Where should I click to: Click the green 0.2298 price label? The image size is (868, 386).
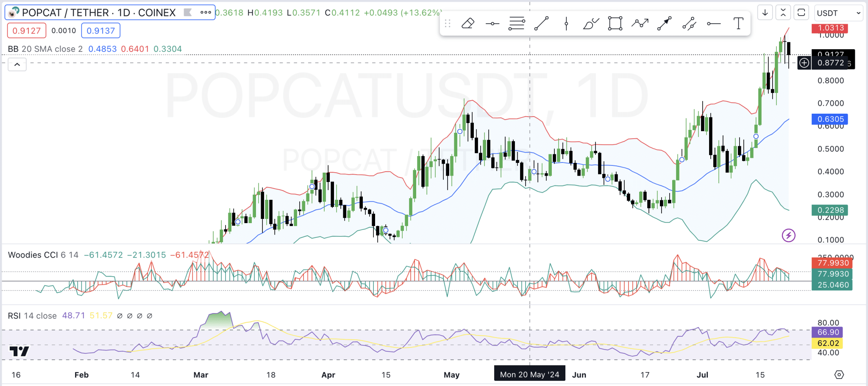[x=831, y=210]
